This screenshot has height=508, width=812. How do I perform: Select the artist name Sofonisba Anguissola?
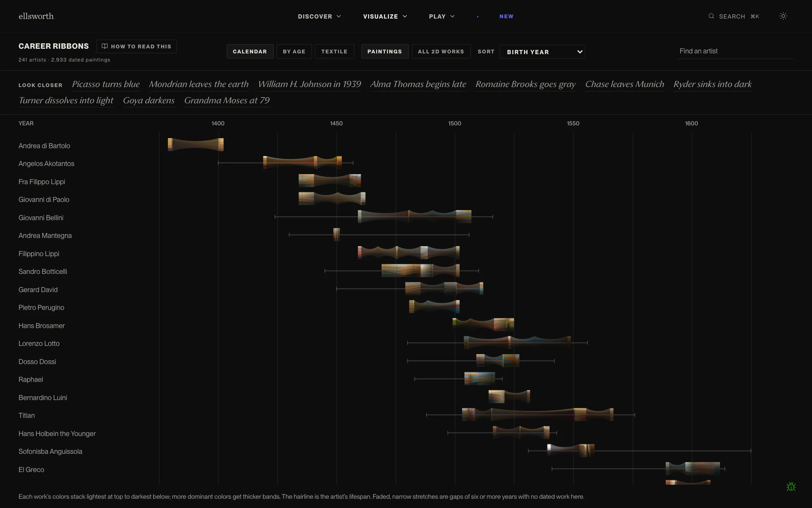pyautogui.click(x=50, y=452)
